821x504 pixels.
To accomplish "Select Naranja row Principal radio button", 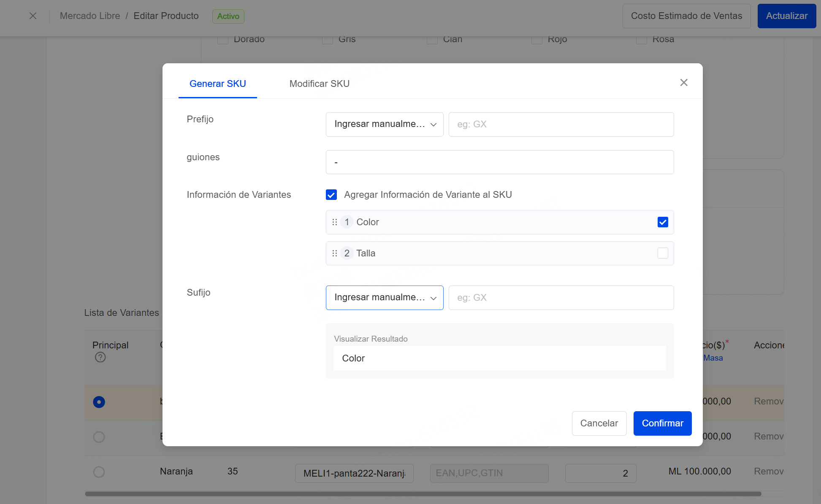I will 99,472.
